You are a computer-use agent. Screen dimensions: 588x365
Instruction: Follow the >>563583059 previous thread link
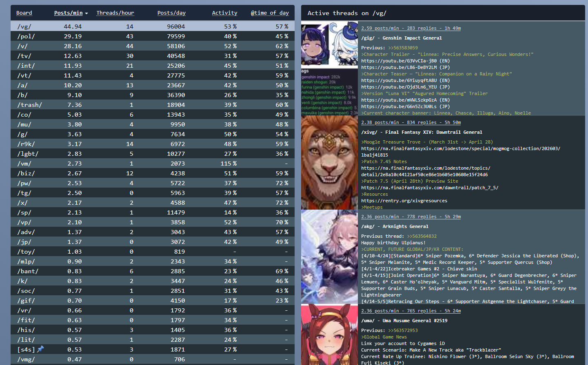(403, 48)
